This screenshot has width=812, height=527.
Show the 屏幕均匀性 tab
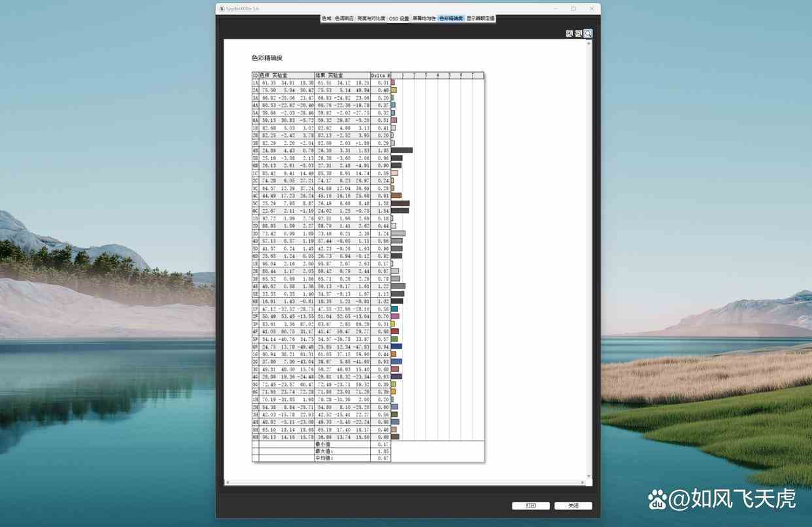(424, 19)
